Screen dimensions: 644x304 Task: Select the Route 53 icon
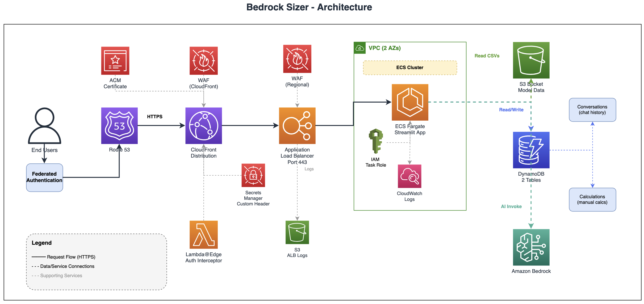119,126
